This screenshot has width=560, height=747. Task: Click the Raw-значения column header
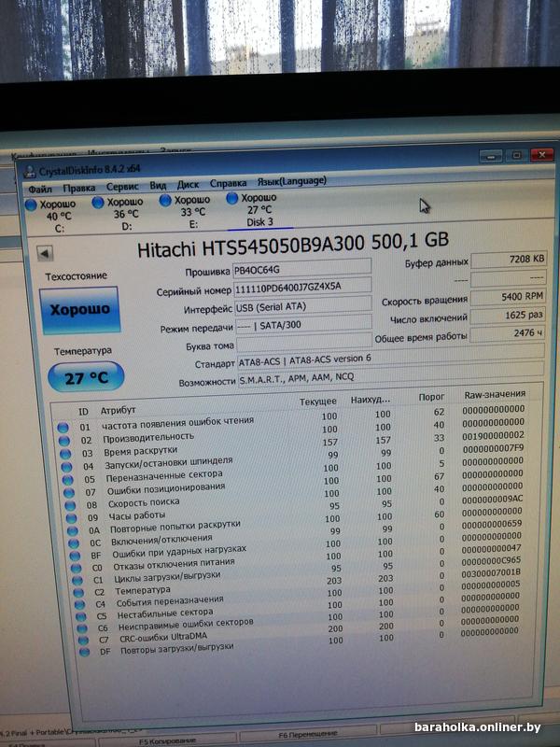[x=495, y=394]
